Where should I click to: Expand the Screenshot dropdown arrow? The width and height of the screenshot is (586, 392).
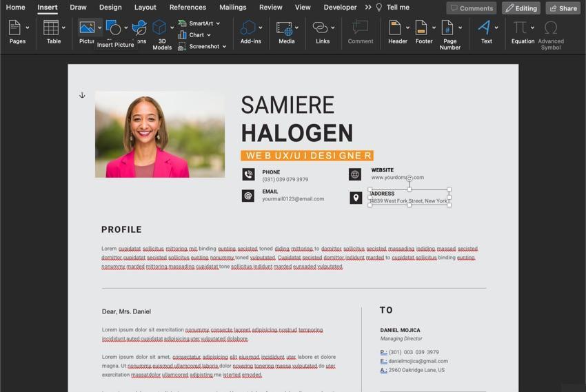224,47
